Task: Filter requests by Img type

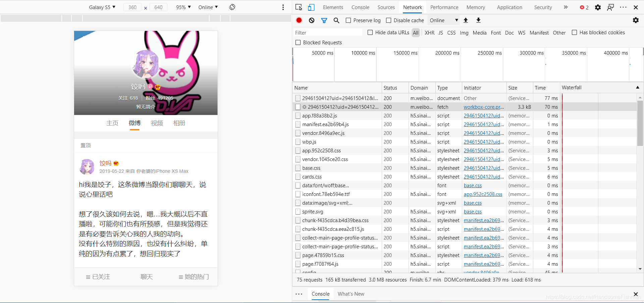Action: coord(464,33)
